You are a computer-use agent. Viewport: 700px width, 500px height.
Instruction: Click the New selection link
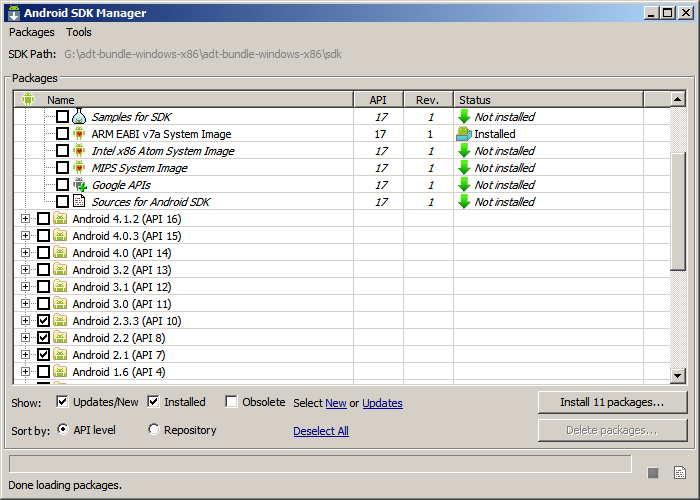(336, 403)
